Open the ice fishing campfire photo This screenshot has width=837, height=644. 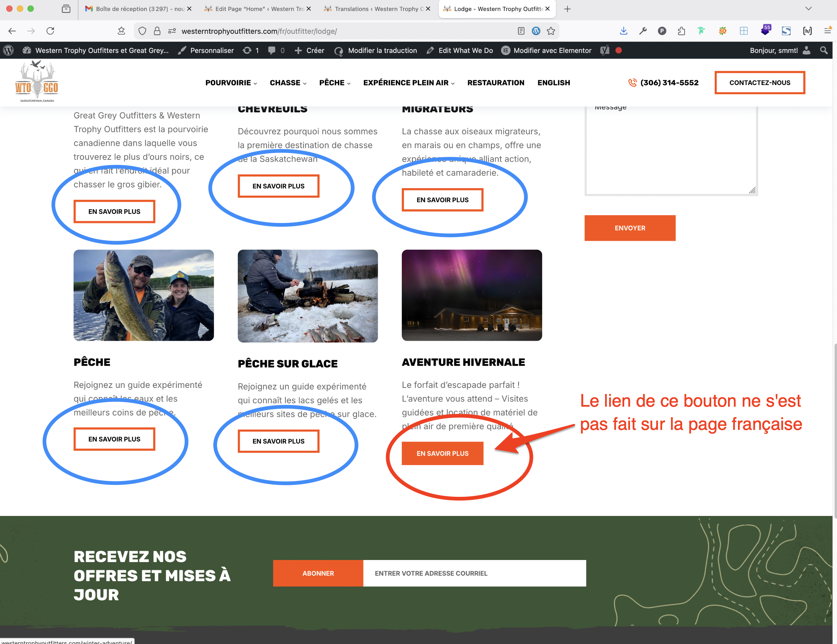tap(307, 296)
